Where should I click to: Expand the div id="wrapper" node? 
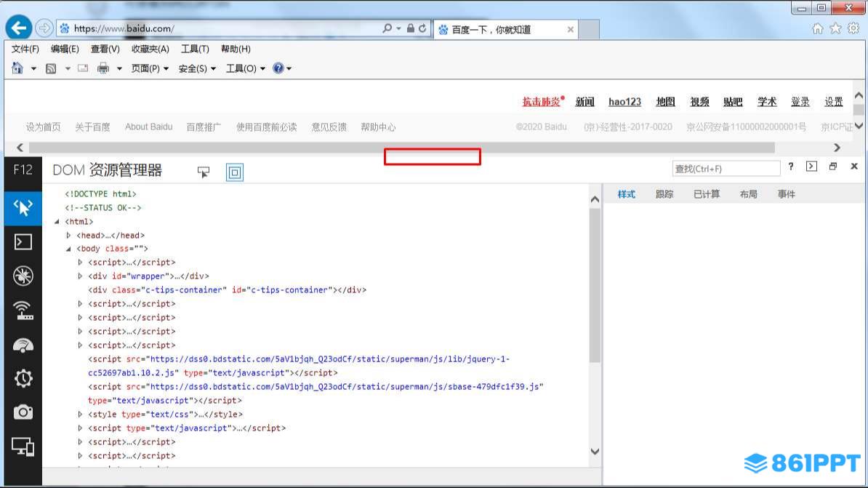click(x=80, y=276)
